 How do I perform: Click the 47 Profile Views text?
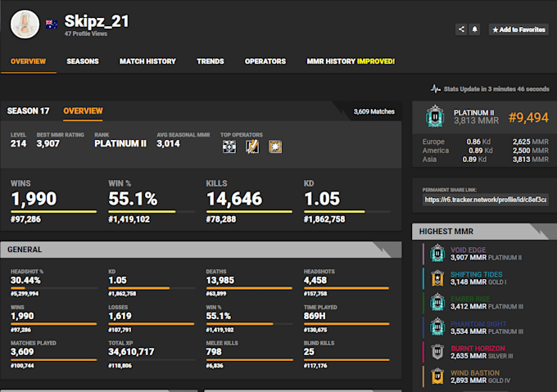pyautogui.click(x=86, y=34)
